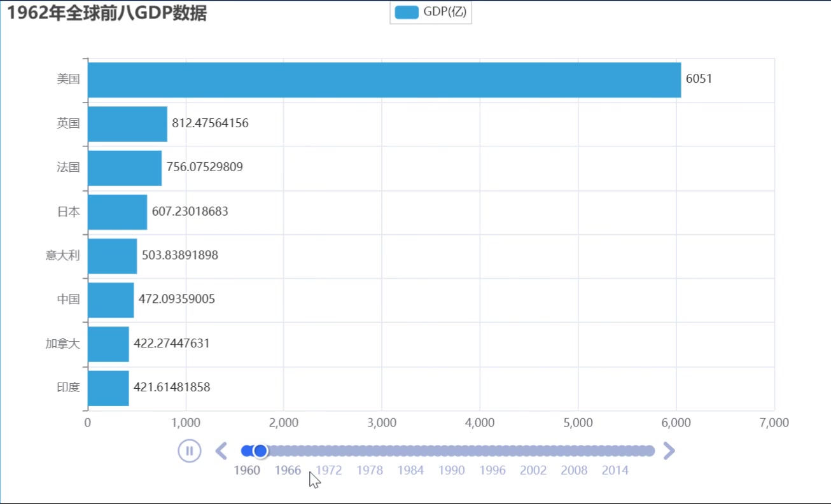This screenshot has width=831, height=504.
Task: Click the GDP(亿) legend color swatch
Action: pos(407,12)
